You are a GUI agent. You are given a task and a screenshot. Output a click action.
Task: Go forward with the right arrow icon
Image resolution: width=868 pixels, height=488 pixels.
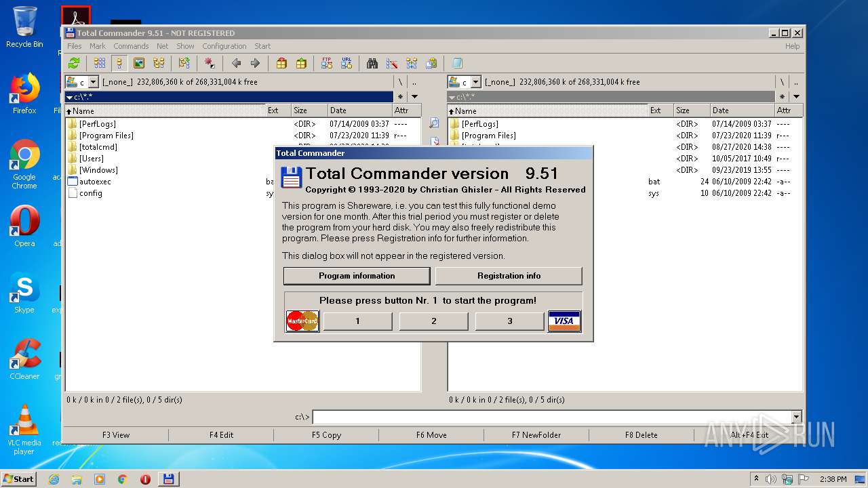(255, 63)
